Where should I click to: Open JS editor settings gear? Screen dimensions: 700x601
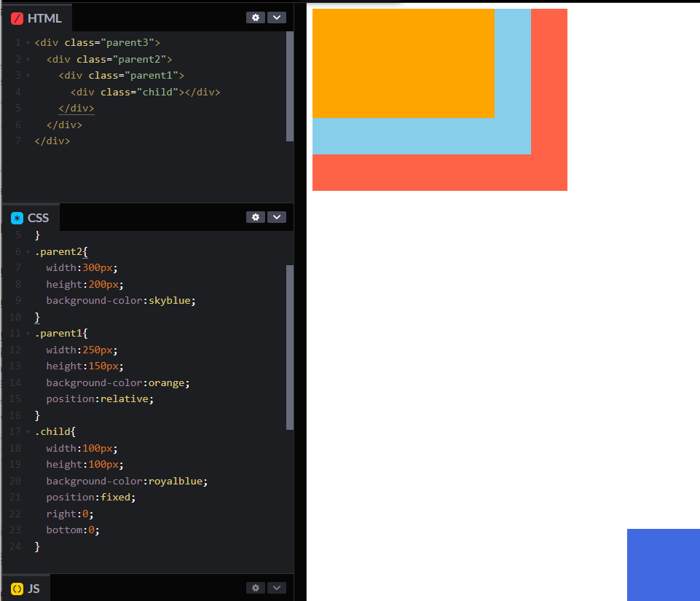coord(256,588)
